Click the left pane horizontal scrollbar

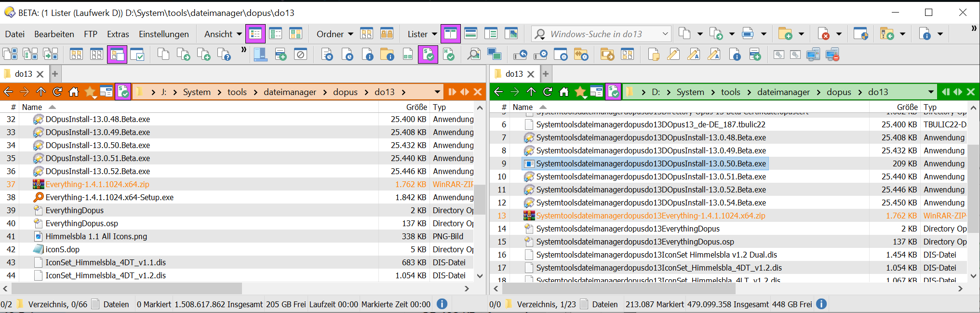(126, 288)
